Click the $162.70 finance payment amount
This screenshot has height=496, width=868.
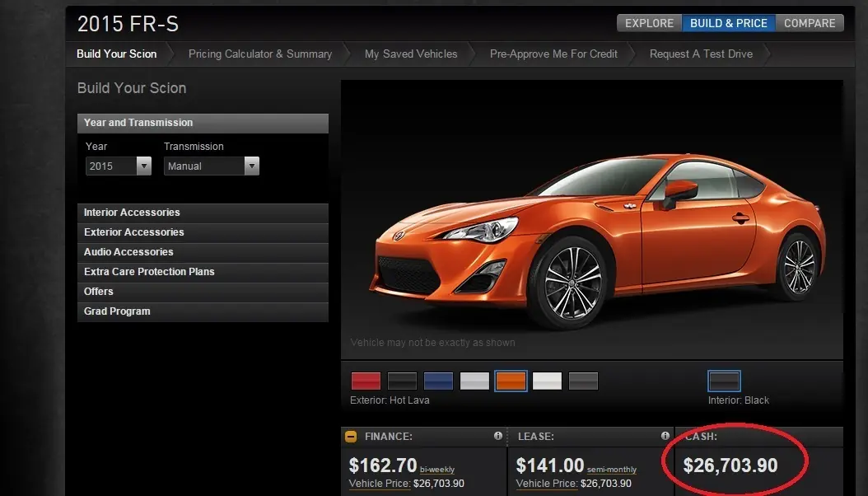383,465
